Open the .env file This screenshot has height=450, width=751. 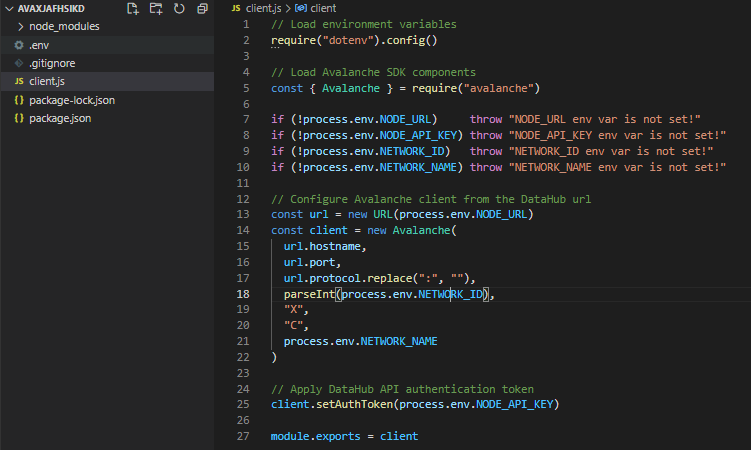point(107,45)
